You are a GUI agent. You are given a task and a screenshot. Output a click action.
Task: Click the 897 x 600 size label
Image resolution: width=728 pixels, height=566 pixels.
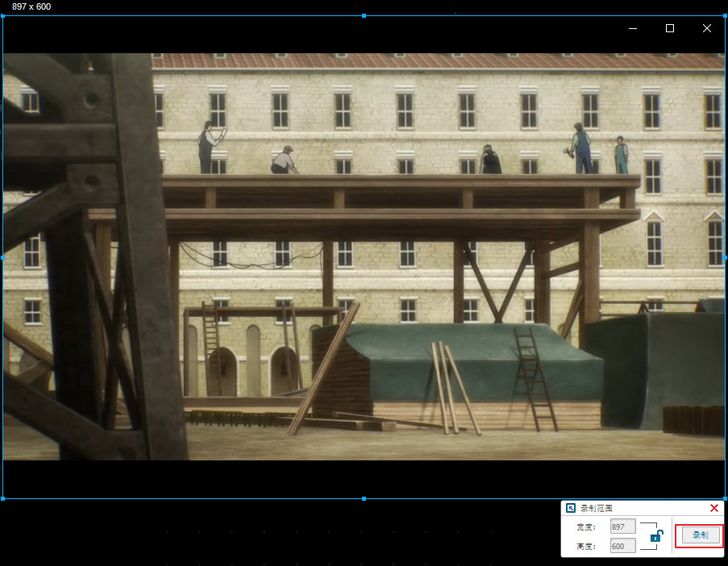pyautogui.click(x=31, y=6)
